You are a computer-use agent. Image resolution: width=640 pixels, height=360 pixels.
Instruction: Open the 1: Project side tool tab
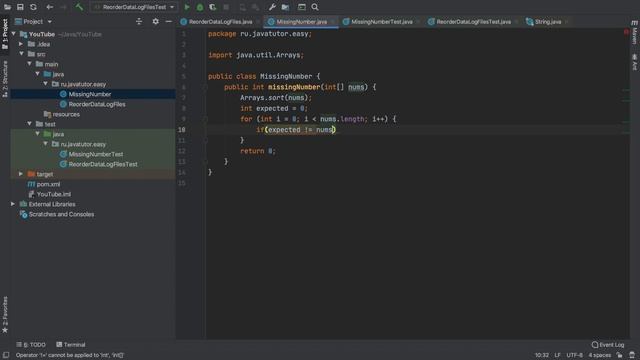tap(5, 34)
